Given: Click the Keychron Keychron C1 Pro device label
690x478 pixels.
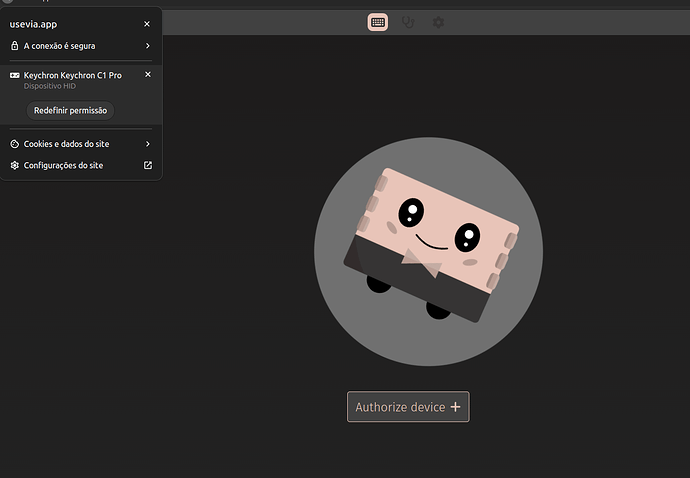Looking at the screenshot, I should [72, 75].
